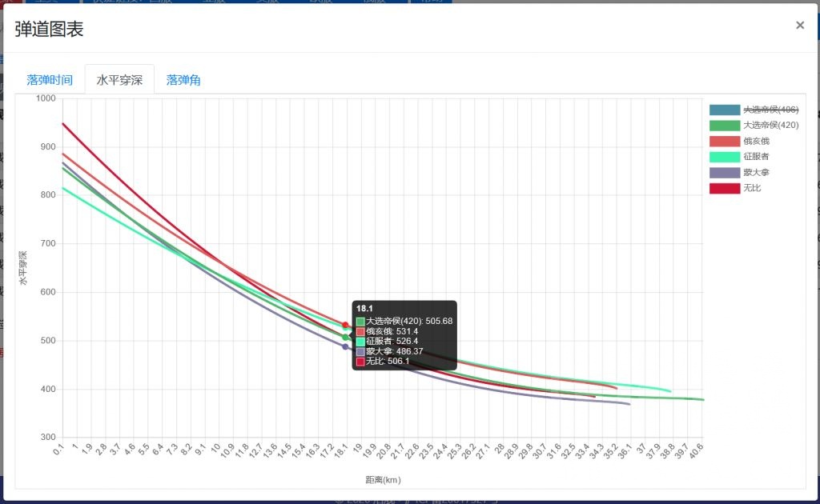Viewport: 820px width, 504px height.
Task: Toggle 俄亥俄 legend label text
Action: click(x=756, y=141)
